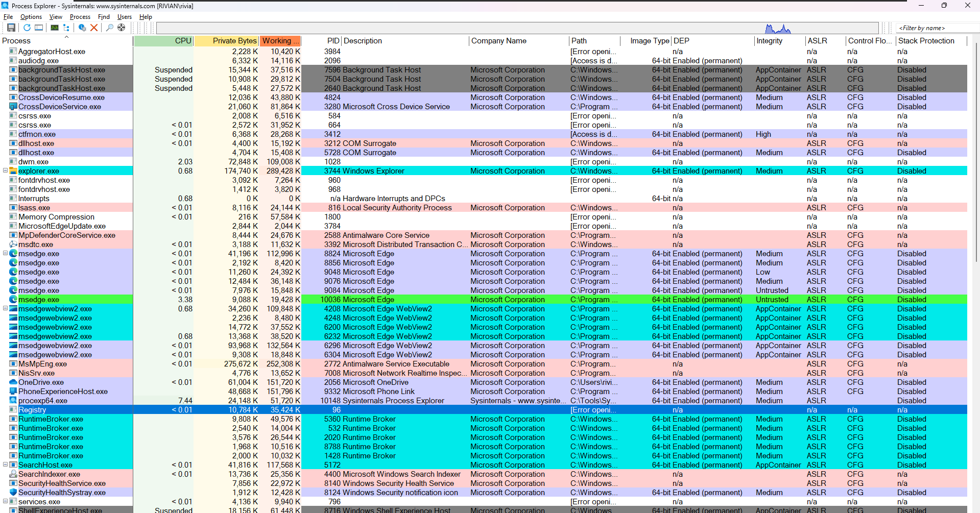Click the Save toolbar icon
980x513 pixels.
(11, 28)
